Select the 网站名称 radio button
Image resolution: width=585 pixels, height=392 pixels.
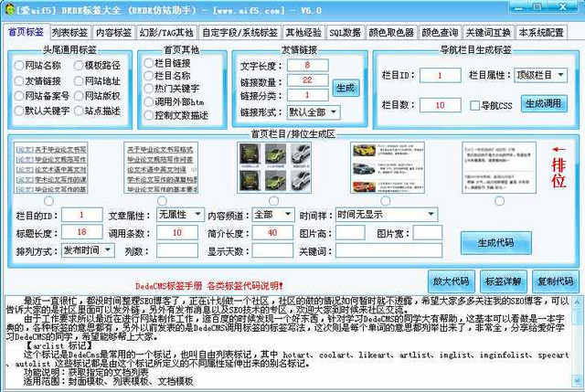coord(20,67)
